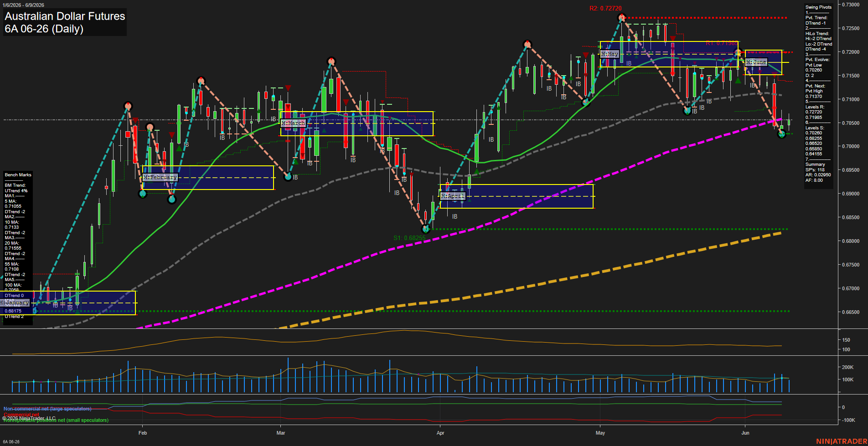Click the NINJATRADER logo
This screenshot has height=446, width=868.
click(841, 441)
